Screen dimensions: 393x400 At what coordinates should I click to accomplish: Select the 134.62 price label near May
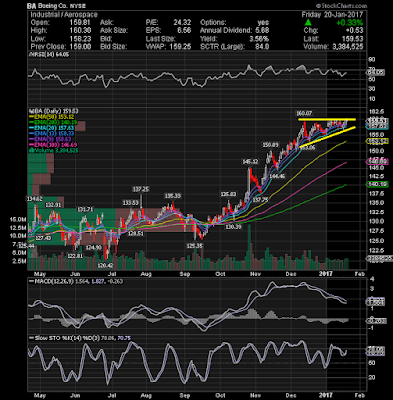click(x=34, y=199)
